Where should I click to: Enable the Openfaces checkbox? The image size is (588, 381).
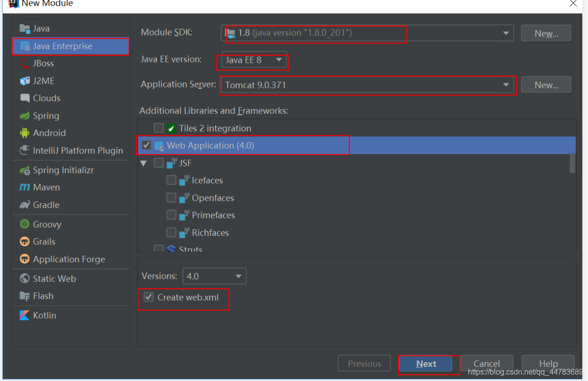tap(171, 198)
